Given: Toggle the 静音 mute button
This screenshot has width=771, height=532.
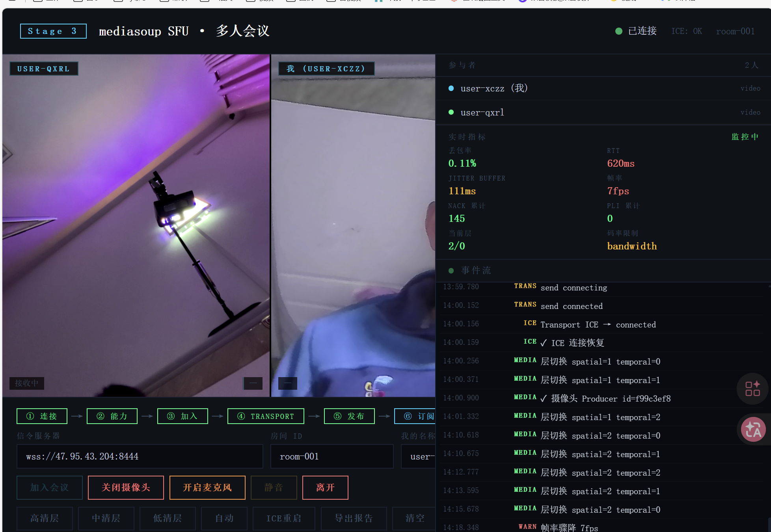Looking at the screenshot, I should (x=274, y=487).
